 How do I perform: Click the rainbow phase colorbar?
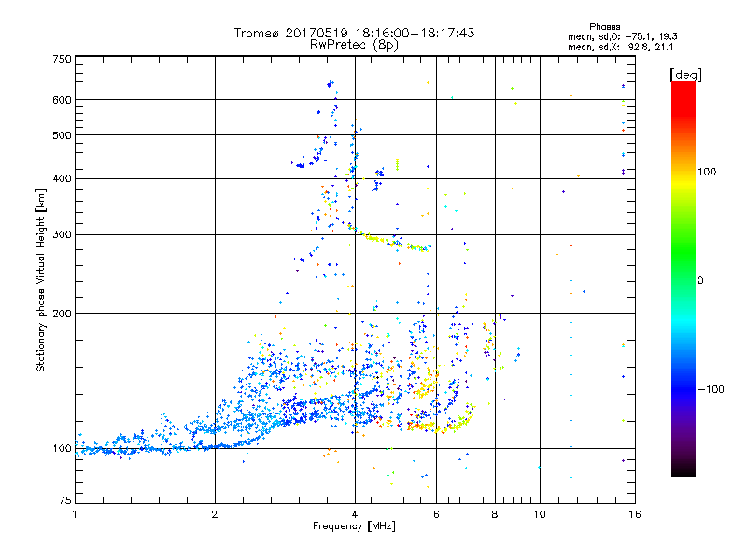click(x=684, y=278)
